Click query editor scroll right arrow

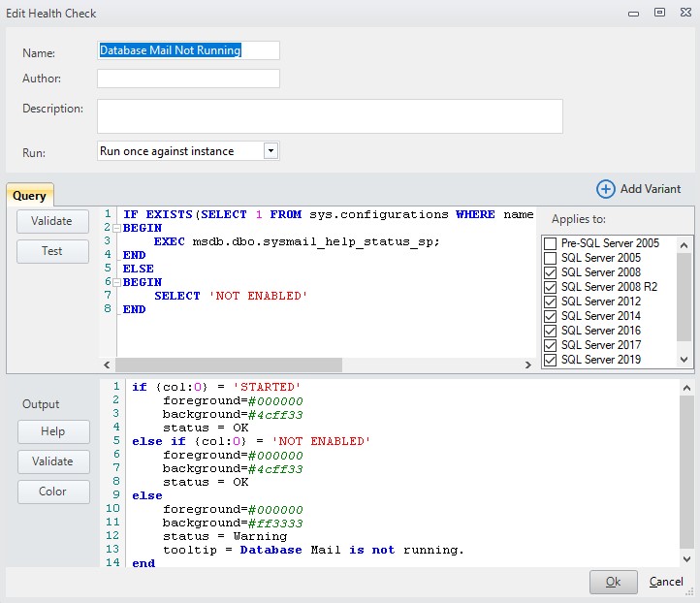(528, 365)
